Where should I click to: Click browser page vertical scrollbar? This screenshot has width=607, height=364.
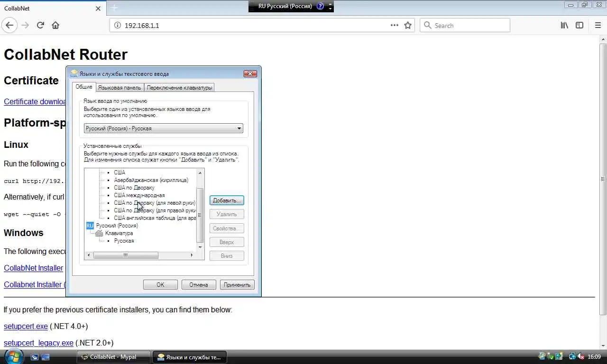pyautogui.click(x=603, y=179)
